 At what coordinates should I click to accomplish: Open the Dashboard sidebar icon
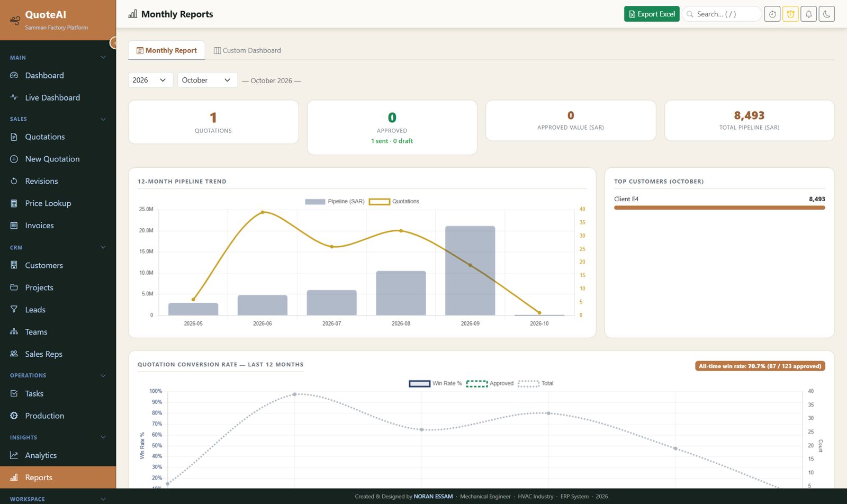(x=14, y=75)
